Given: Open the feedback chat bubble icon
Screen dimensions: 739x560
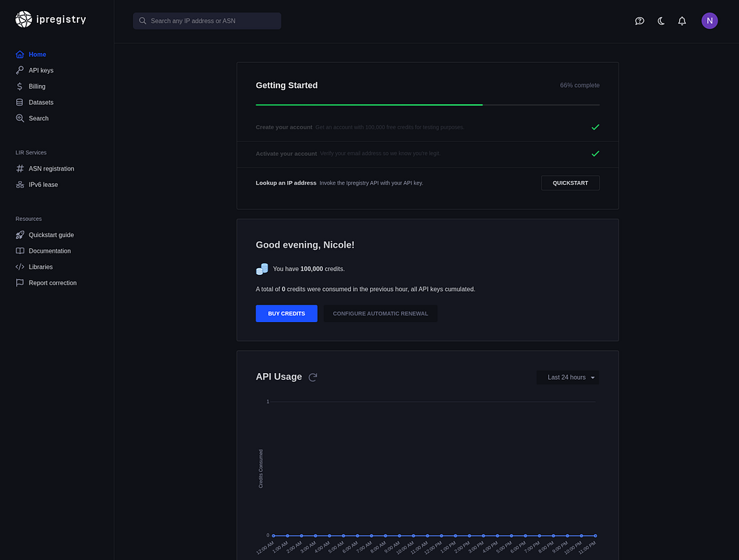Looking at the screenshot, I should (639, 21).
